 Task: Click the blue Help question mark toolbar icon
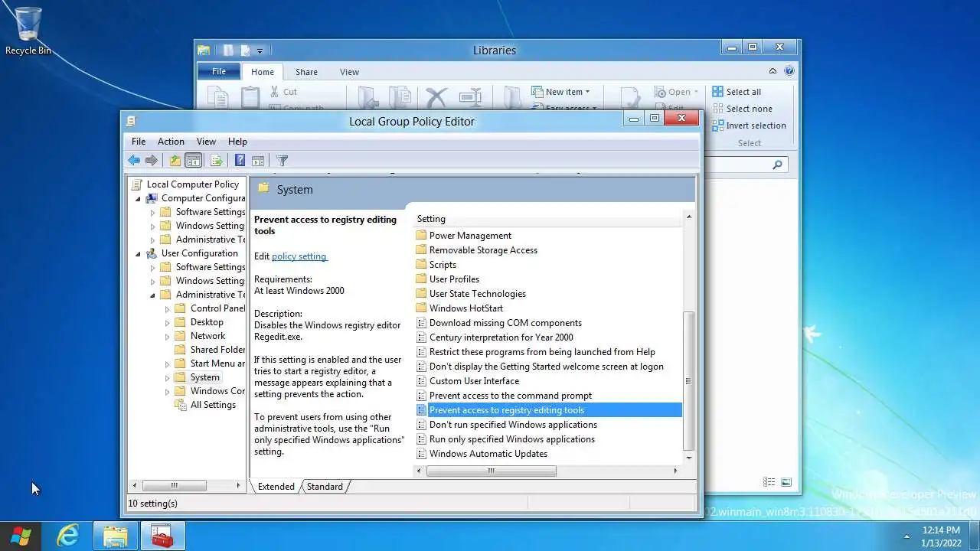coord(240,161)
